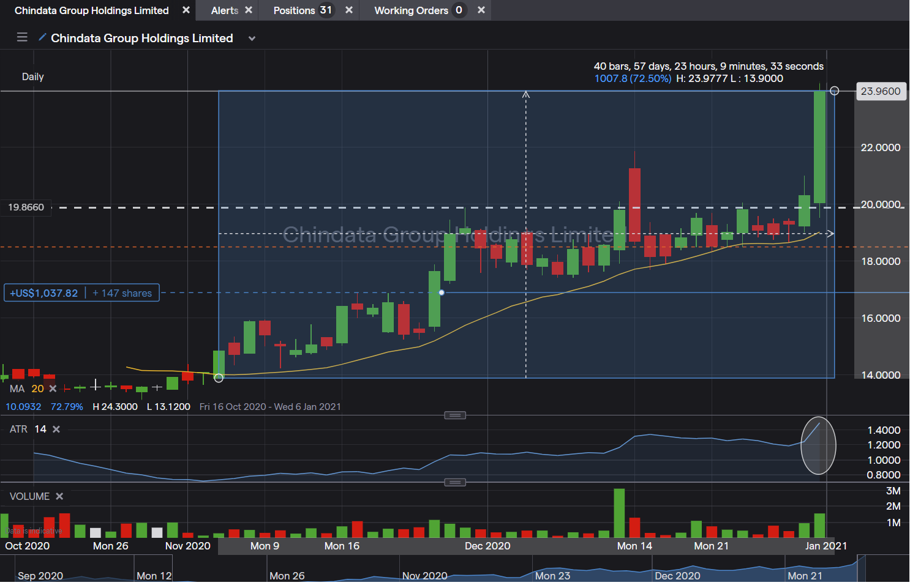
Task: Click the ATR 14 indicator label
Action: tap(28, 430)
